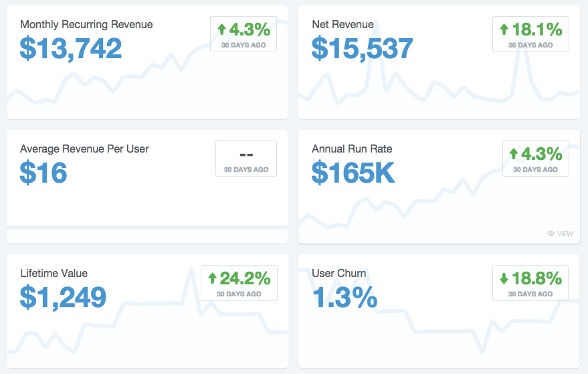
Task: Click the User Churn heading
Action: [x=339, y=273]
